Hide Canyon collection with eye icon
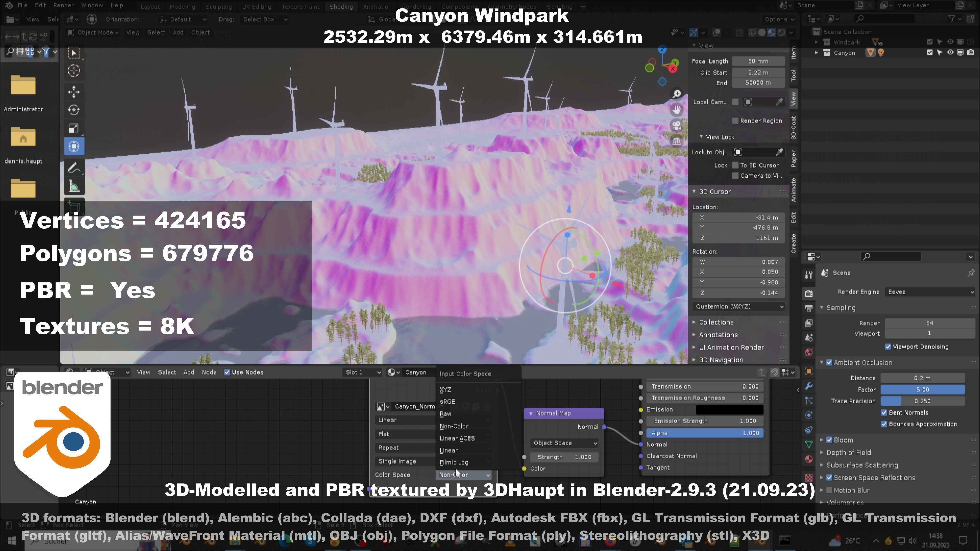 (950, 53)
